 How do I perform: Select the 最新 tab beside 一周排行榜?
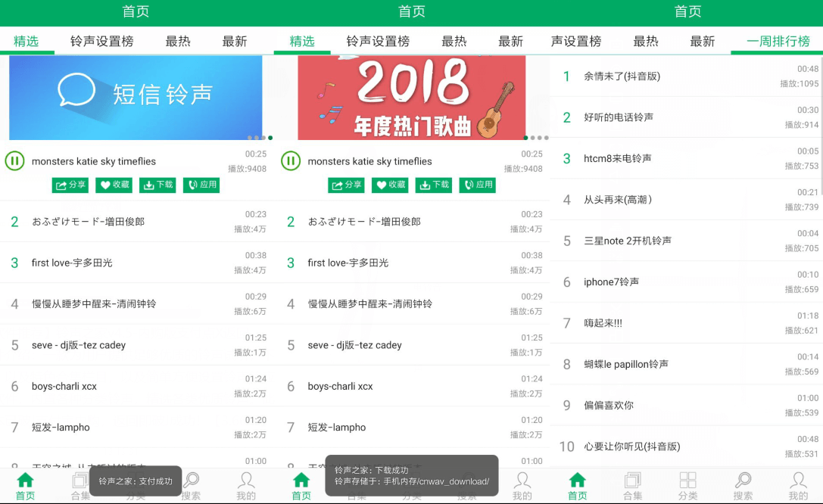(702, 42)
